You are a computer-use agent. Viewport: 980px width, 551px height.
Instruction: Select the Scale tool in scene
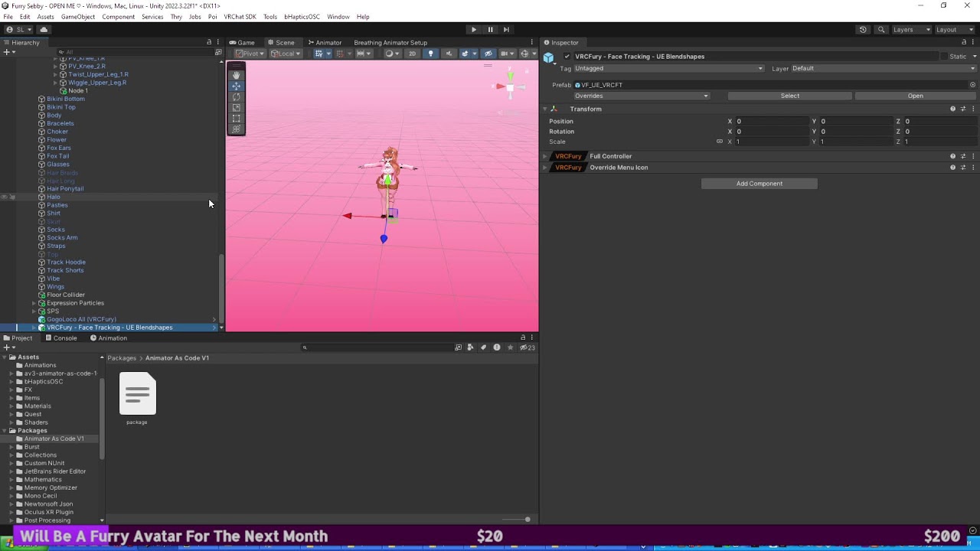point(236,108)
